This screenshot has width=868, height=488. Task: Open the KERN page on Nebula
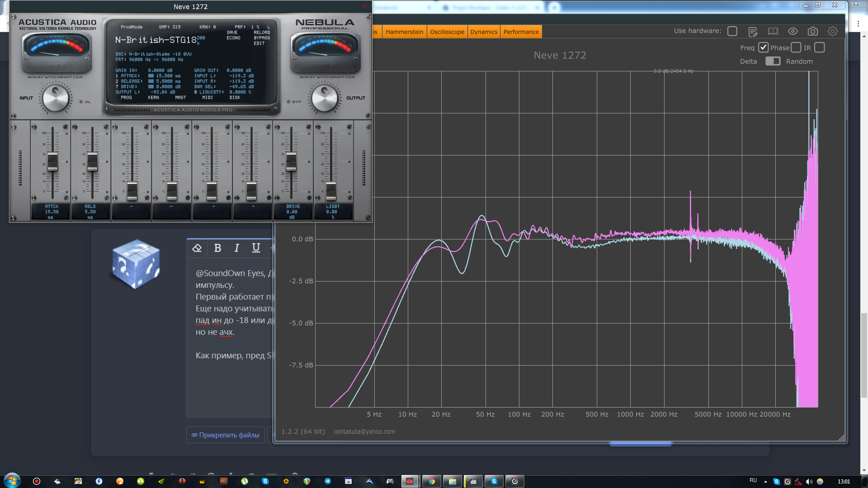click(153, 98)
